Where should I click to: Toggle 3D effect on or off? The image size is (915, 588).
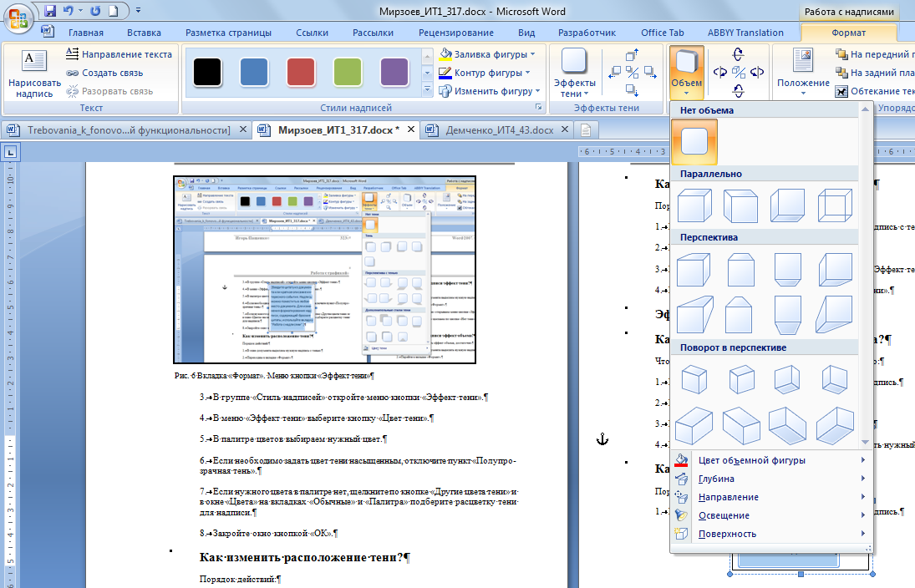tap(738, 73)
